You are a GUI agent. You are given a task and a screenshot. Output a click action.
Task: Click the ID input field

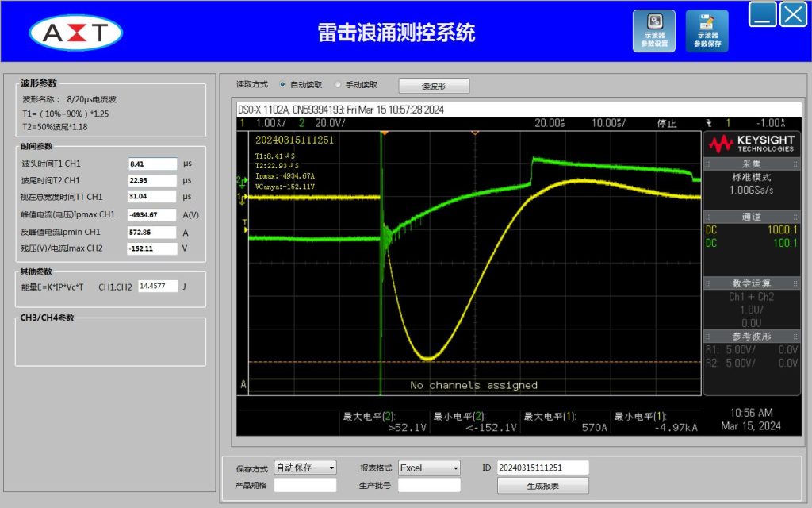coord(543,468)
